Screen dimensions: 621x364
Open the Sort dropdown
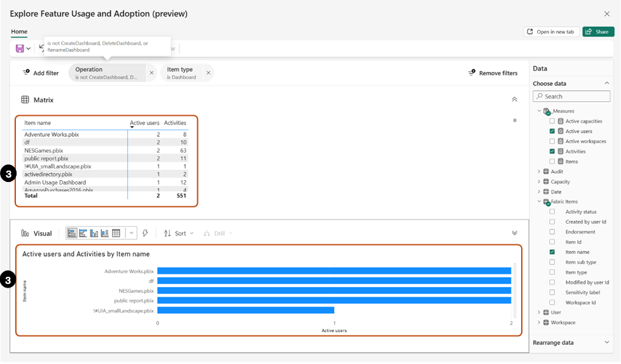click(179, 234)
